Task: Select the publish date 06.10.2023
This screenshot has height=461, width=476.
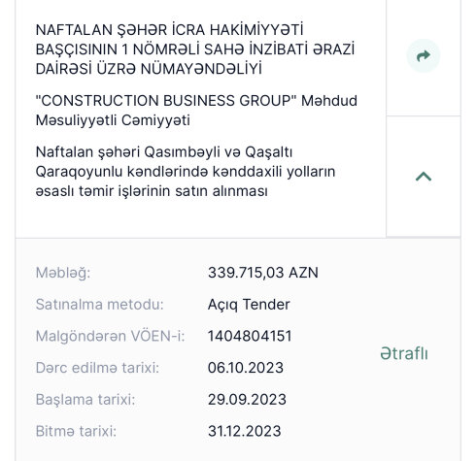Action: pyautogui.click(x=246, y=368)
